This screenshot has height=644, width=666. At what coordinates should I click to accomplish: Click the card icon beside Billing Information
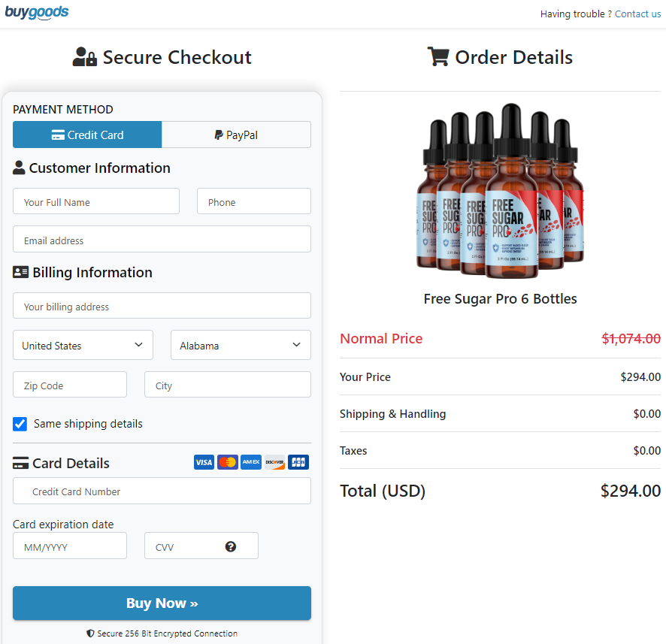click(x=20, y=271)
